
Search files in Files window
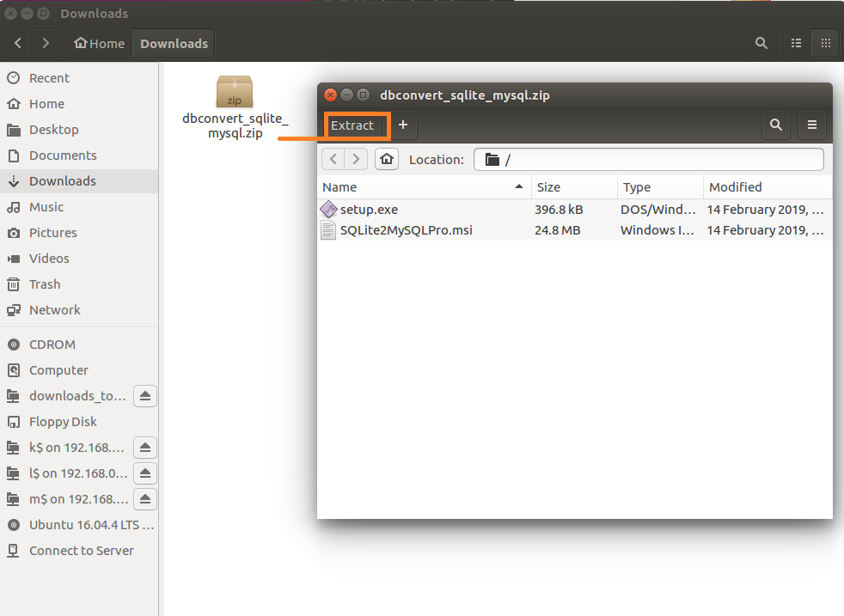click(x=761, y=43)
